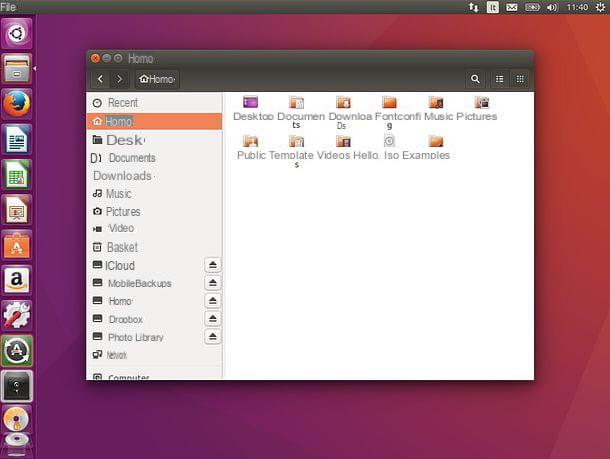Select Downloads in the sidebar

point(154,176)
